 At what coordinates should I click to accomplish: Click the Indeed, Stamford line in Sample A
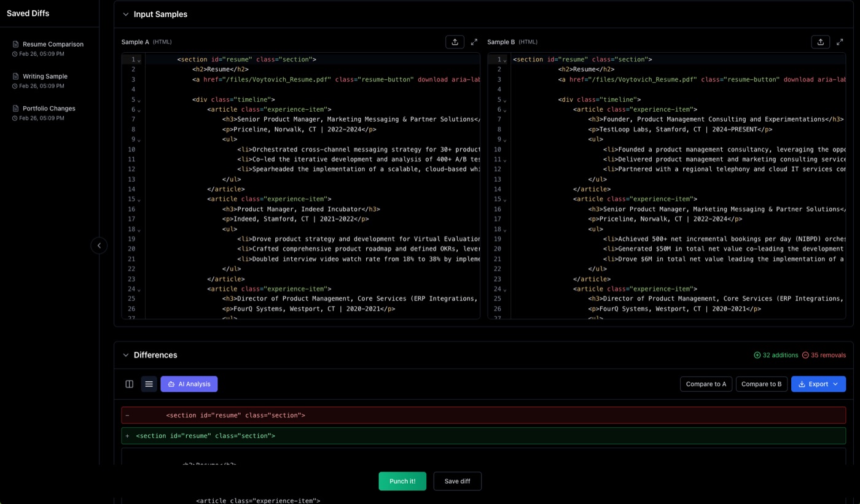point(295,219)
